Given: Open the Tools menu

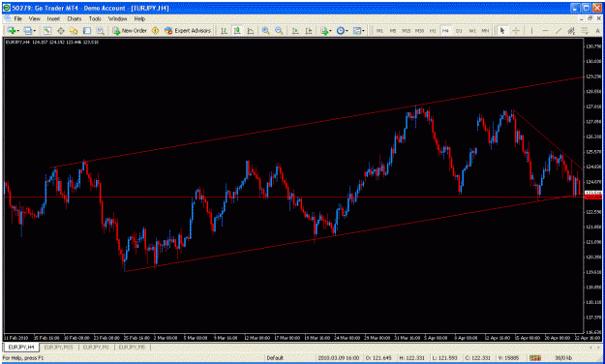Looking at the screenshot, I should tap(95, 18).
